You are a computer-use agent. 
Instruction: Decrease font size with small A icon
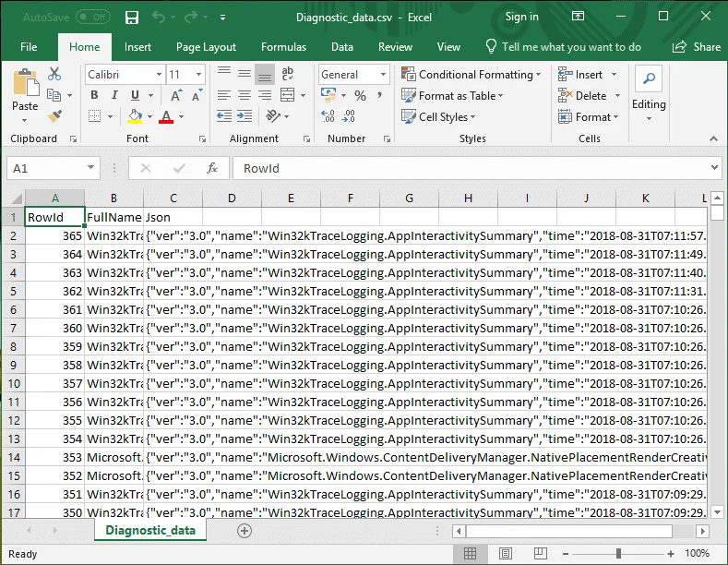(x=197, y=95)
